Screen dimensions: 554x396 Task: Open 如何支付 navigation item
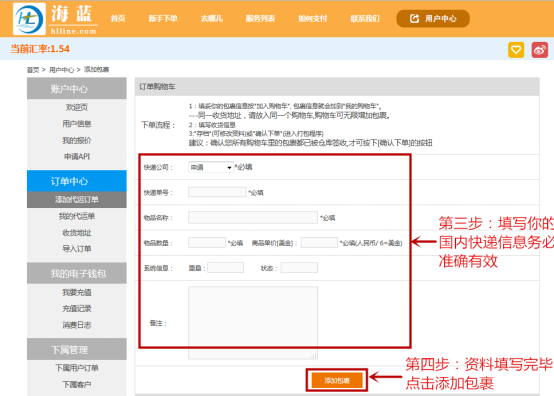(x=313, y=19)
